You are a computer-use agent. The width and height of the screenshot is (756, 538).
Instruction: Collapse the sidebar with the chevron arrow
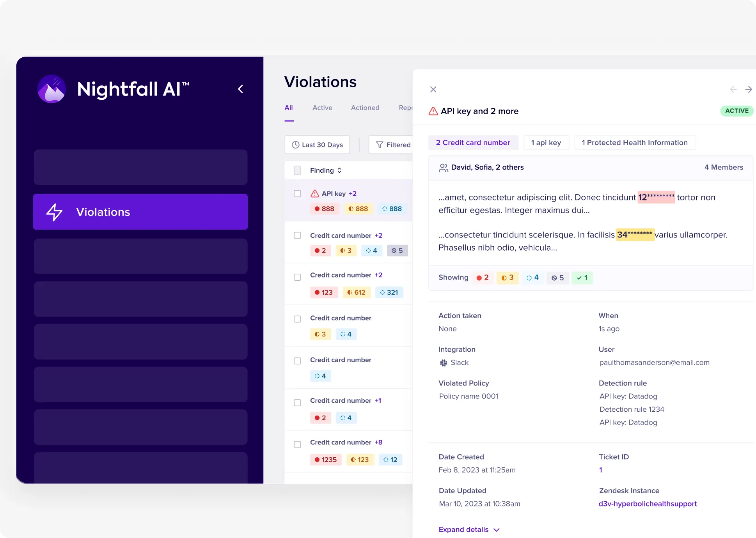tap(241, 89)
